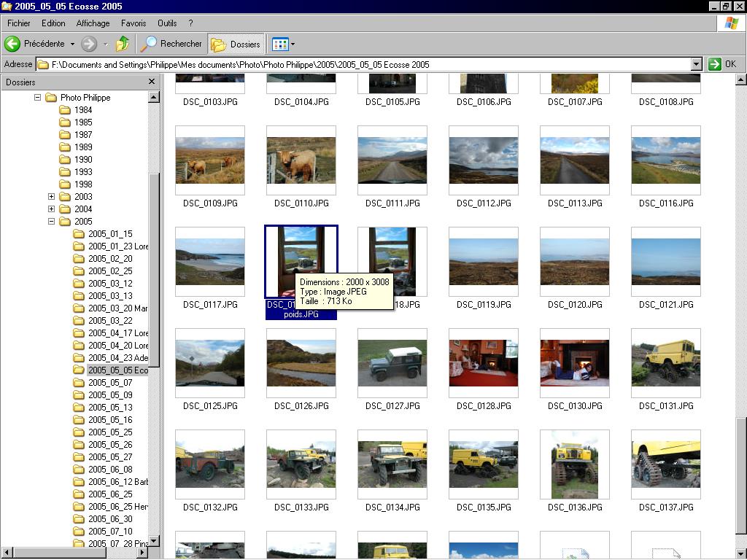Collapse the Photo Philippe tree node

tap(37, 98)
